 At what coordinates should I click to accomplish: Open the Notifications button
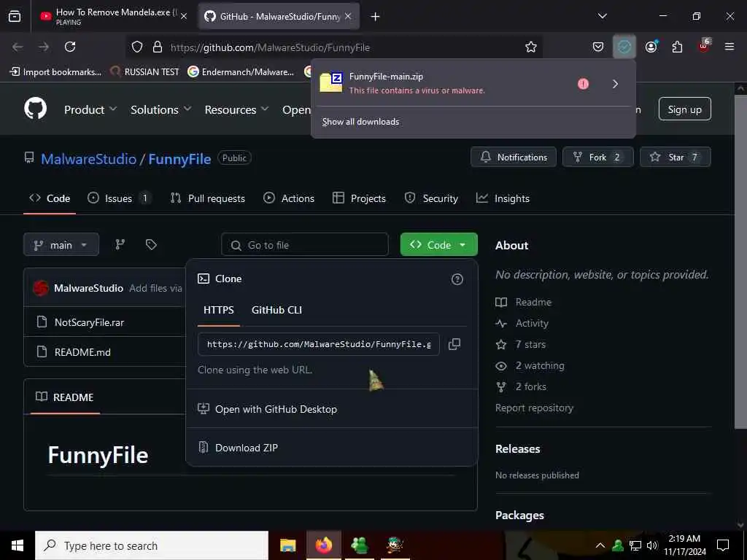(x=513, y=157)
